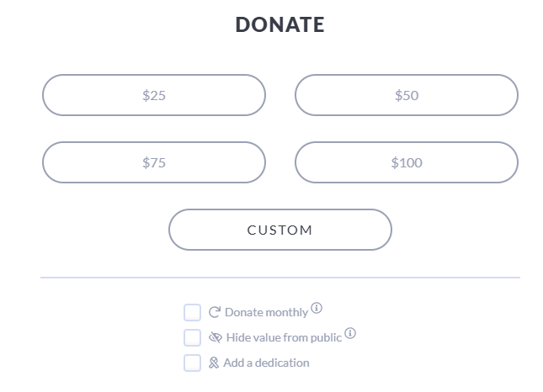The height and width of the screenshot is (392, 543).
Task: Click the horizontal divider line below CUSTOM
Action: click(280, 278)
